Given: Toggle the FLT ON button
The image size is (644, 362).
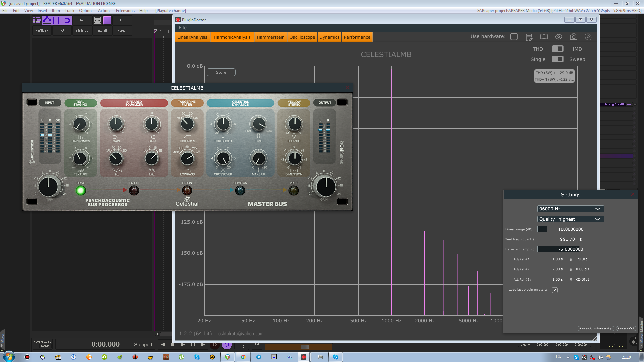Looking at the screenshot, I should pyautogui.click(x=187, y=190).
